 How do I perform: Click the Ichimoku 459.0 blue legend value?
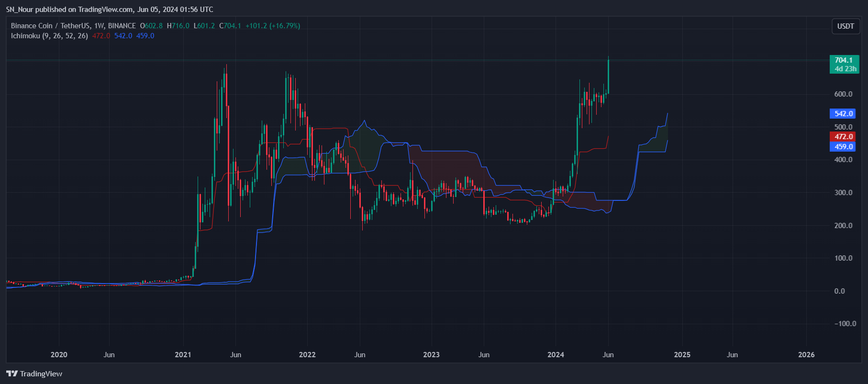click(145, 36)
